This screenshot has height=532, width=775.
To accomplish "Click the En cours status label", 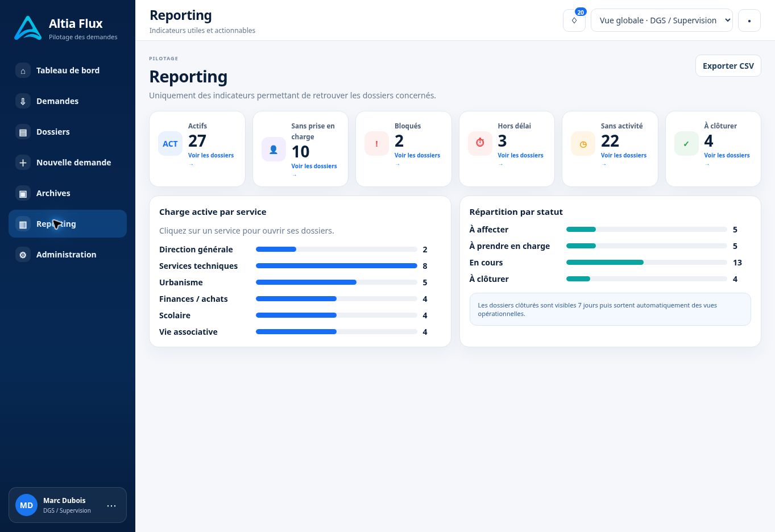I will pos(486,263).
